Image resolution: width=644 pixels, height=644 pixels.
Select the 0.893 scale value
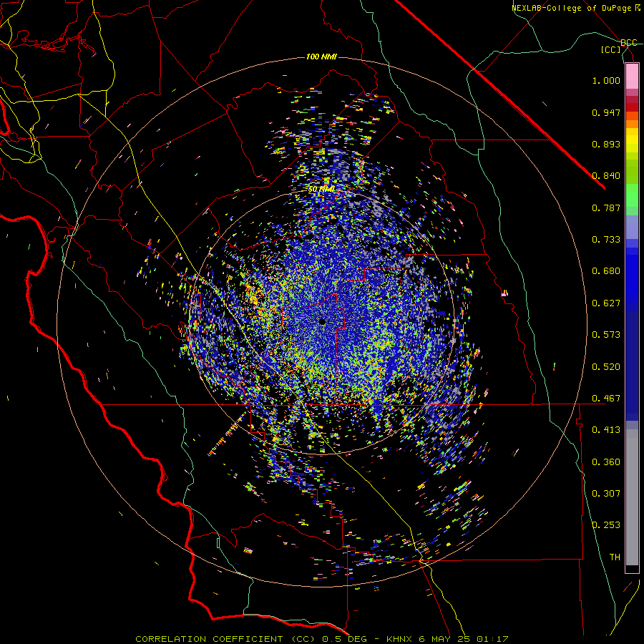click(x=606, y=144)
